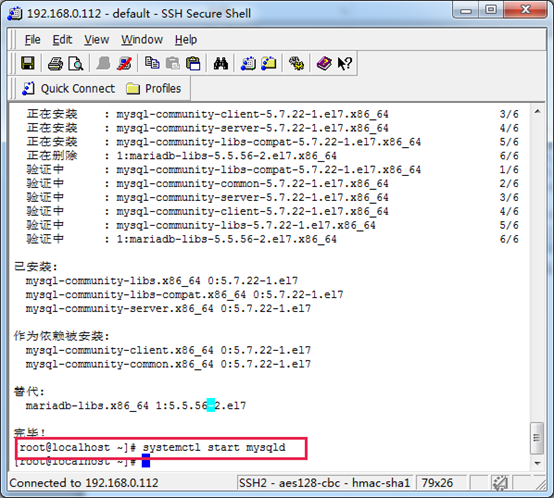Open the Window menu
The height and width of the screenshot is (498, 554).
[x=142, y=40]
